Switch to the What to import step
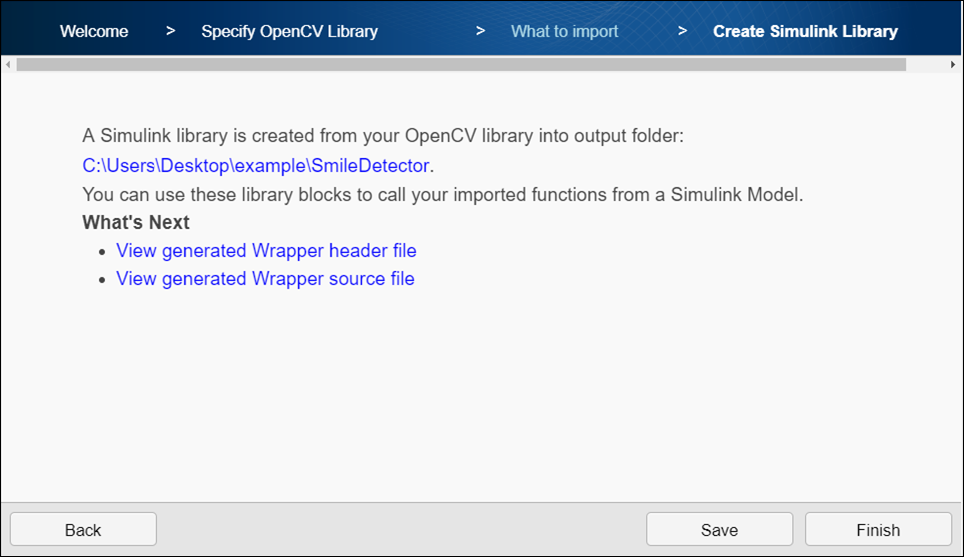This screenshot has height=557, width=964. [564, 31]
